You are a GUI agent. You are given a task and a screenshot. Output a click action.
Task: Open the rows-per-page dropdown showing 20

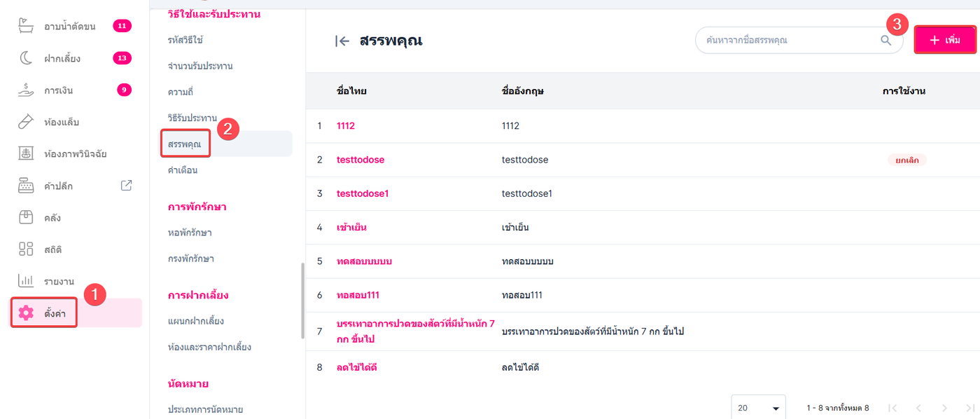758,408
